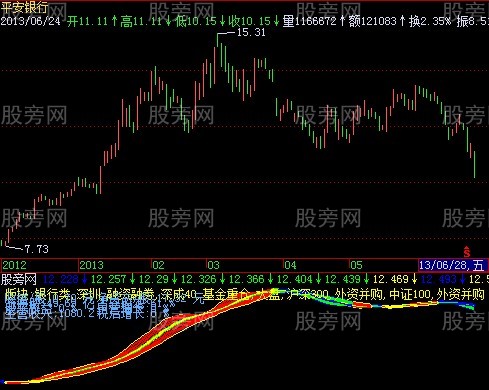The height and width of the screenshot is (390, 489).
Task: Click indicator value 12.493
Action: [439, 279]
